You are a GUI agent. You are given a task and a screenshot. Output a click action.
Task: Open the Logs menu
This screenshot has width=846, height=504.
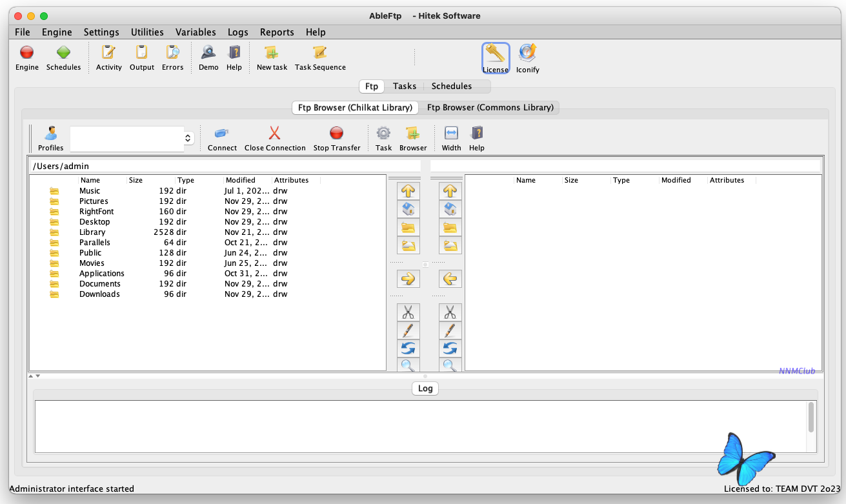tap(238, 32)
